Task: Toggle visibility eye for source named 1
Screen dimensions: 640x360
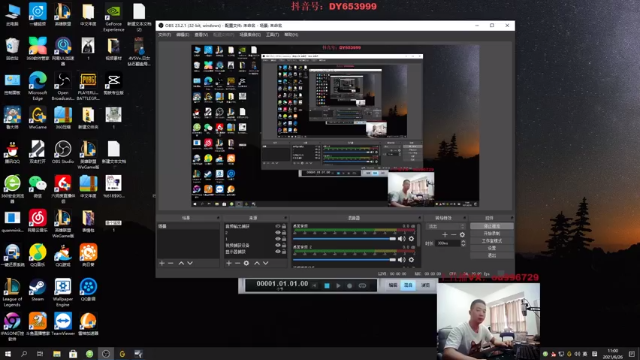Action: click(278, 239)
